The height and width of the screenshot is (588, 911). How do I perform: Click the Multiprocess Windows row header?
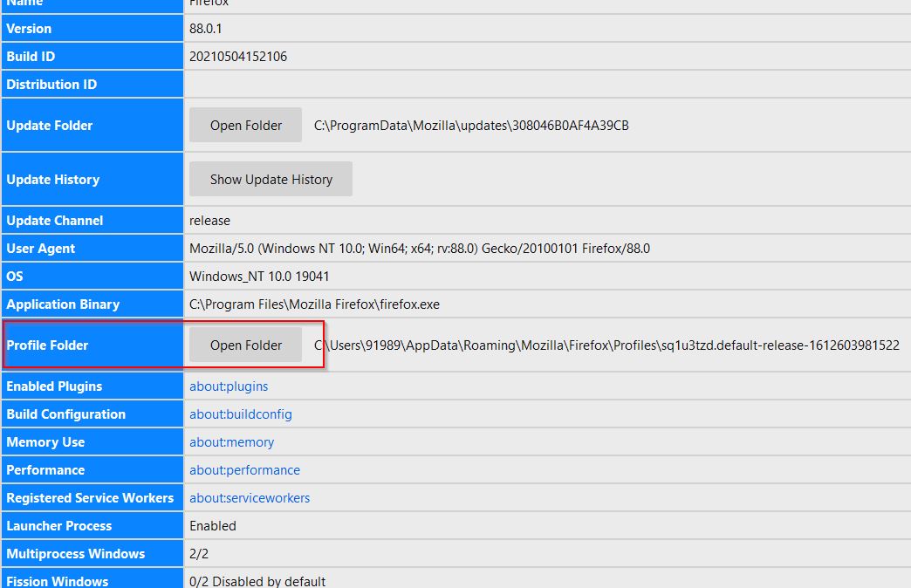92,553
